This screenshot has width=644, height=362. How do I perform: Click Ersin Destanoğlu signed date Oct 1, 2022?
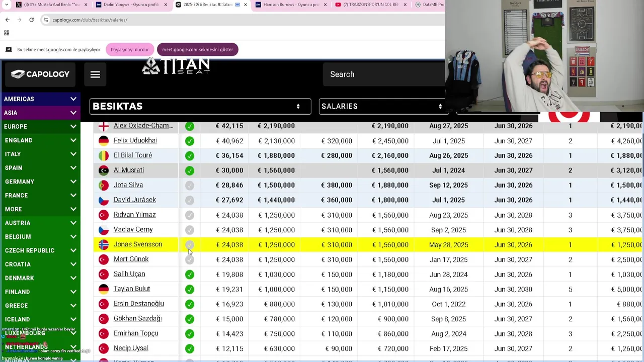point(448,304)
